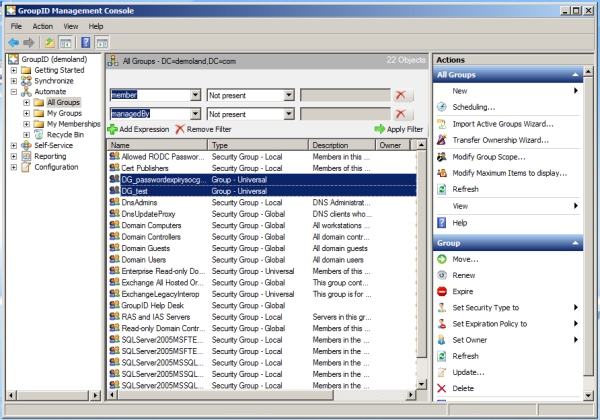Click group list horizontal scrollbar right arrow
The height and width of the screenshot is (420, 600).
click(411, 394)
